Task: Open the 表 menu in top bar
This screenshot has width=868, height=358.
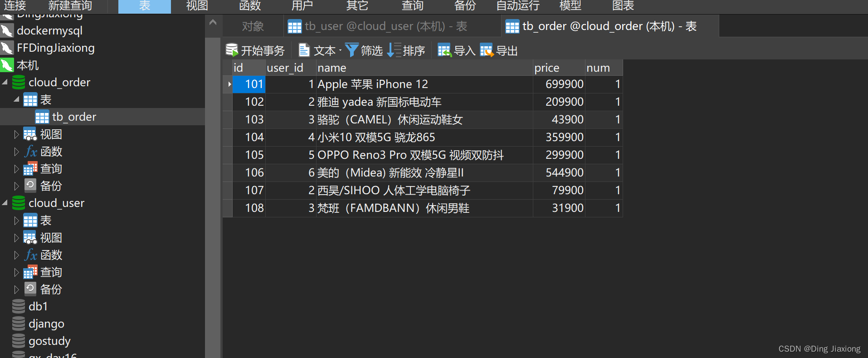Action: coord(145,6)
